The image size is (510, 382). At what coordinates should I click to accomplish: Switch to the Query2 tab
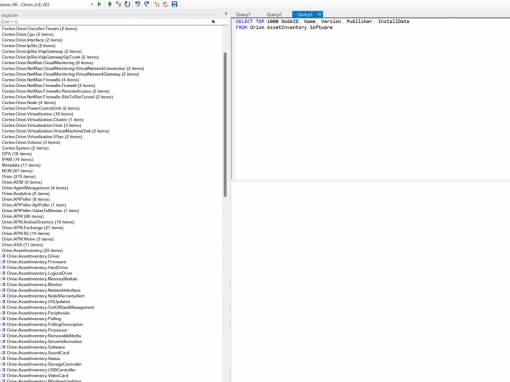pos(274,14)
